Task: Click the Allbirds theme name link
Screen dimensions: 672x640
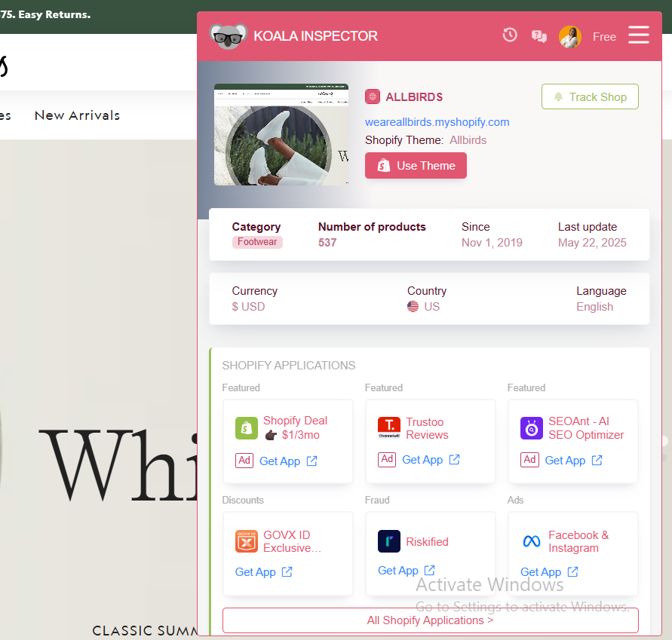Action: 468,140
